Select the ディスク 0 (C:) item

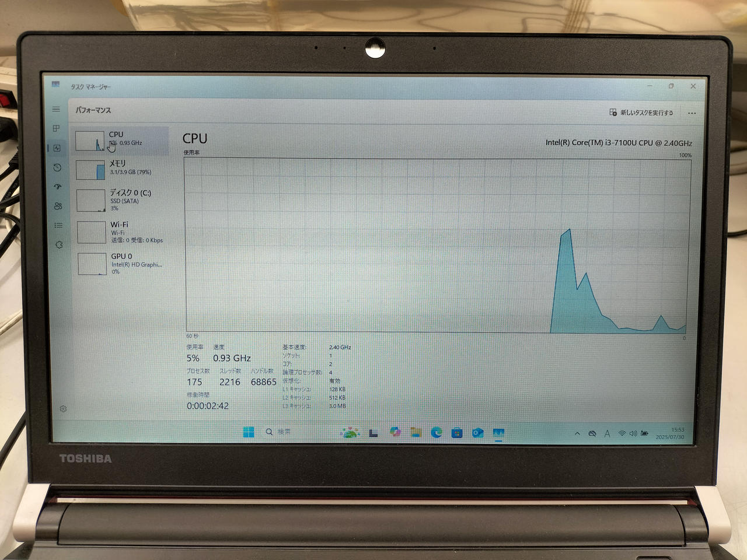[x=123, y=199]
